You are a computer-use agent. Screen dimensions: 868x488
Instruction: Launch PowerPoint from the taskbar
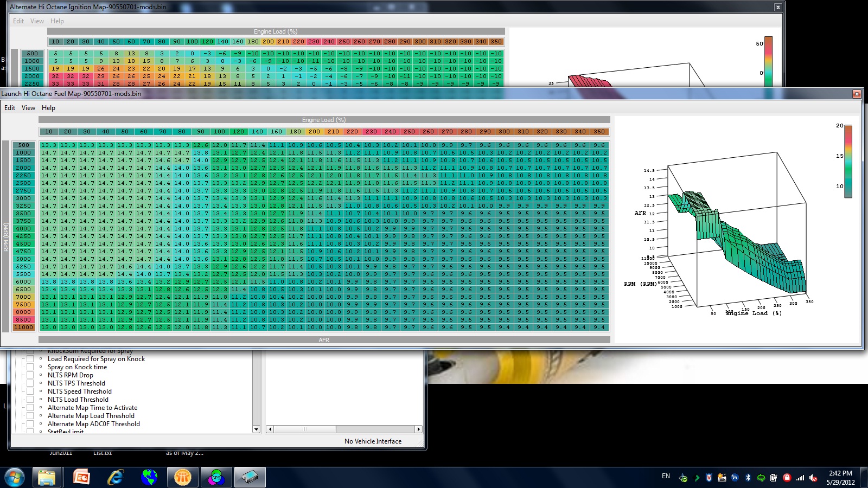tap(81, 477)
